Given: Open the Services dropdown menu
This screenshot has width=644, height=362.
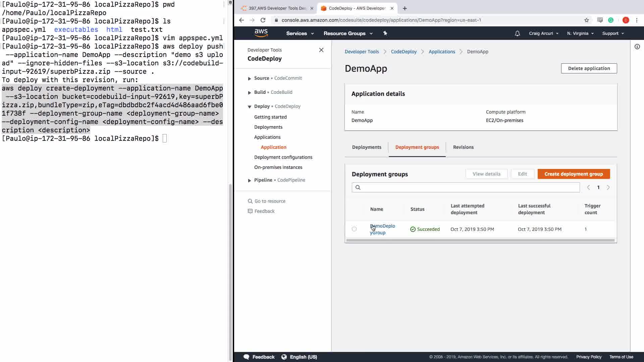Looking at the screenshot, I should [300, 33].
